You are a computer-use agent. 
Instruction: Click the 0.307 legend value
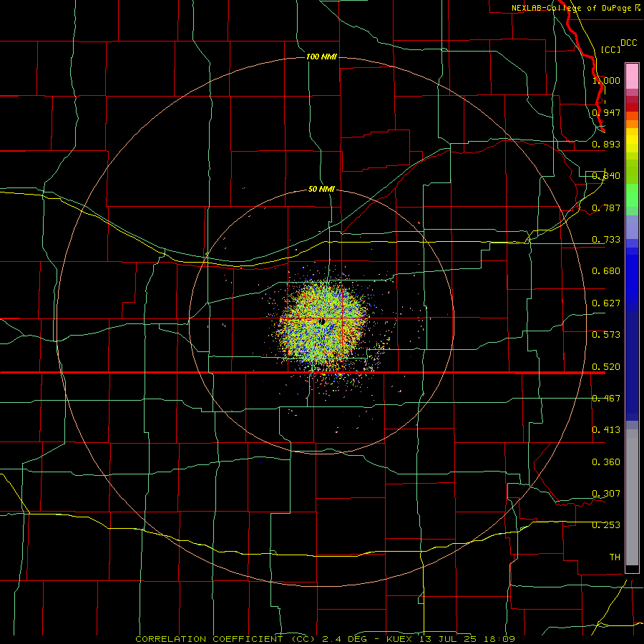pyautogui.click(x=606, y=494)
